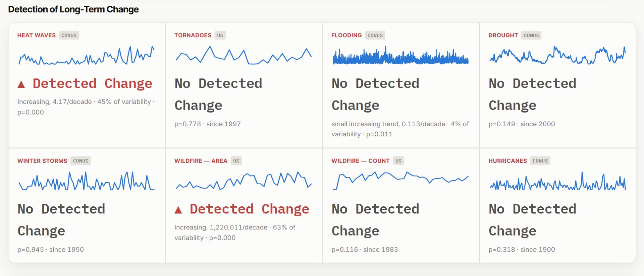
Task: Click the Hurricanes sparkline chart
Action: 557,181
